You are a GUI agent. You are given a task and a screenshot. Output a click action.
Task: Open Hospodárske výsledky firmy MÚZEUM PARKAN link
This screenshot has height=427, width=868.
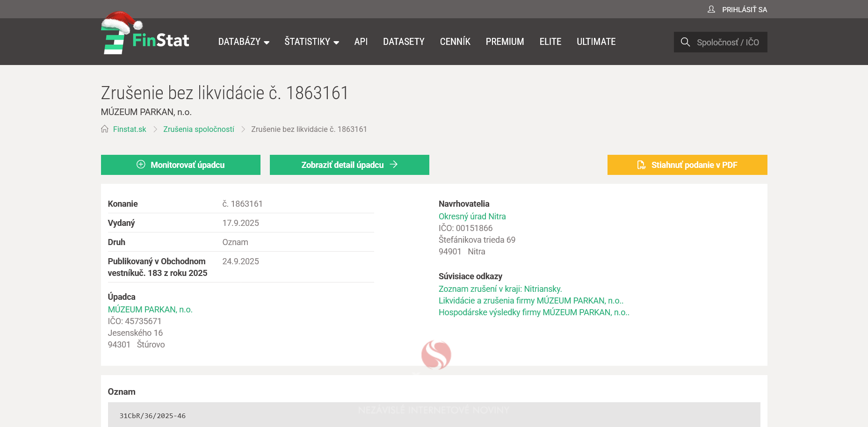pyautogui.click(x=534, y=312)
